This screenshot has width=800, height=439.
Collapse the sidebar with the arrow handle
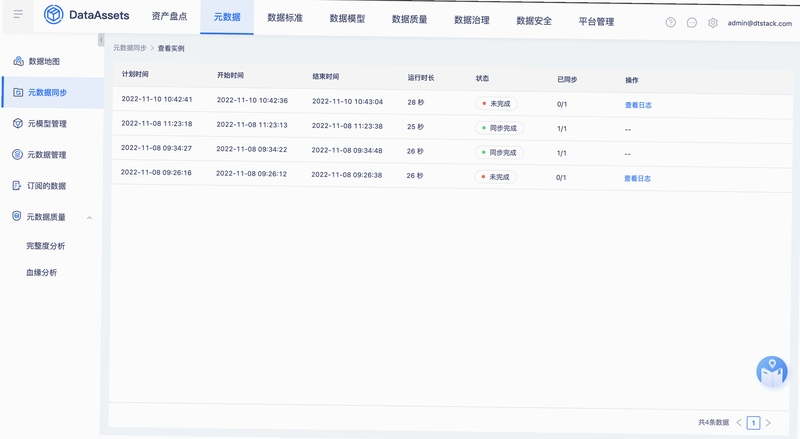[101, 40]
